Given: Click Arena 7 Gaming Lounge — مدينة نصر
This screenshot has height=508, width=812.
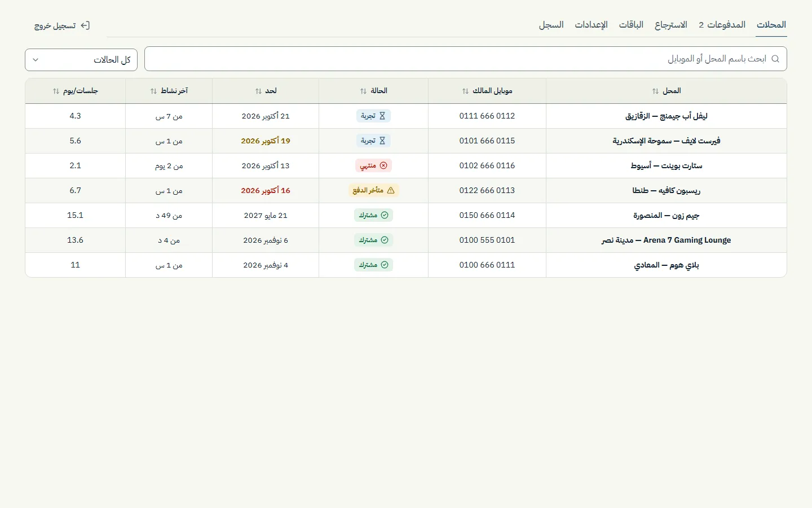Looking at the screenshot, I should click(x=667, y=240).
